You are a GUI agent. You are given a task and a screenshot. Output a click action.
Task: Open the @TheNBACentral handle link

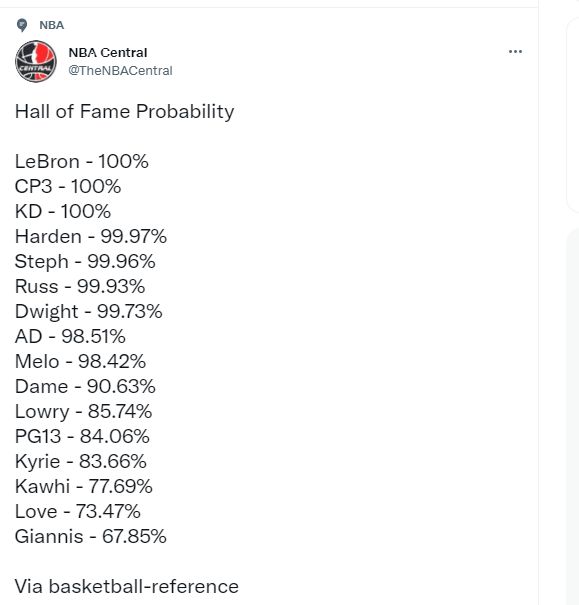point(120,71)
